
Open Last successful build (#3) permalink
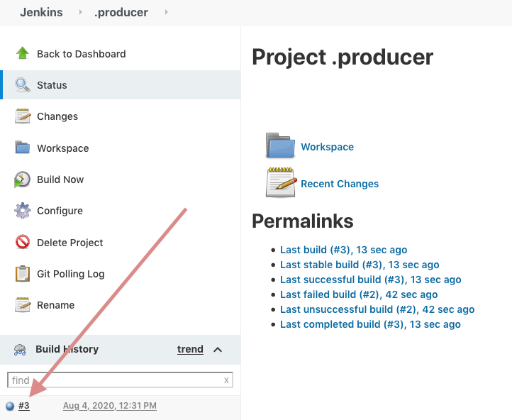(371, 280)
